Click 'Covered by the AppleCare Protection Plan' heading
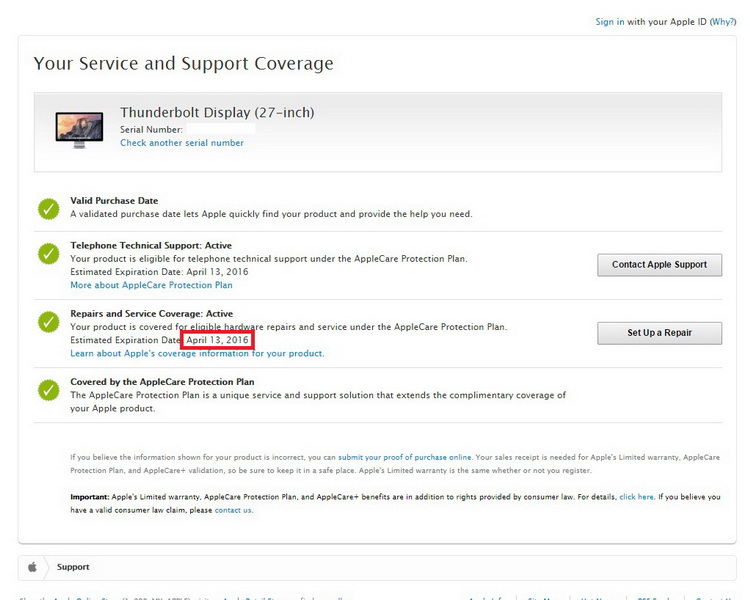The height and width of the screenshot is (600, 750). coord(162,382)
